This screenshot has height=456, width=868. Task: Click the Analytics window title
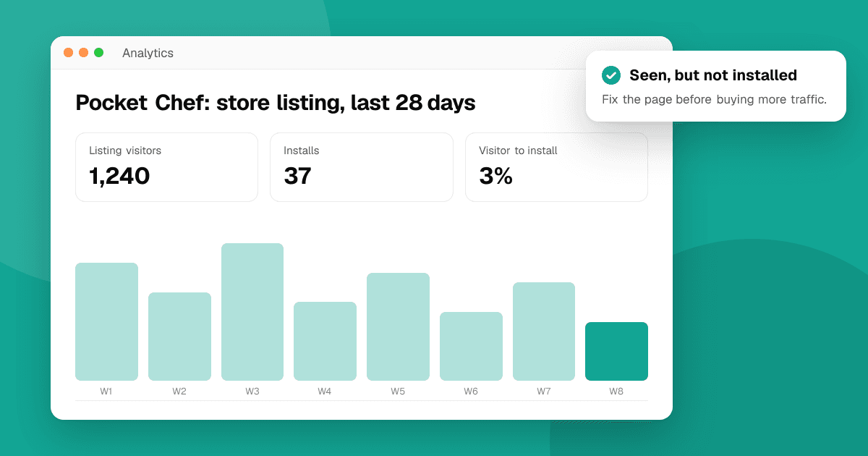pyautogui.click(x=148, y=53)
